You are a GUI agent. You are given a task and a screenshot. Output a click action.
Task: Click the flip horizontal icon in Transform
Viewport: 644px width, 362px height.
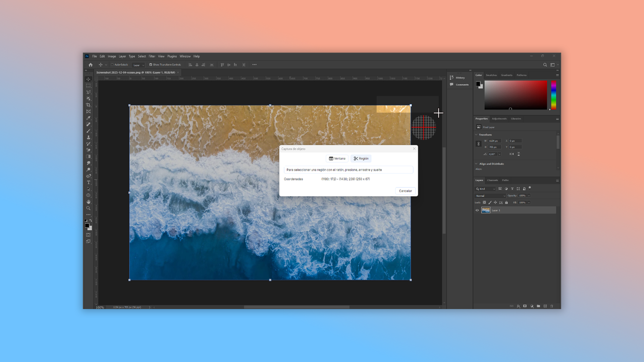pos(512,154)
